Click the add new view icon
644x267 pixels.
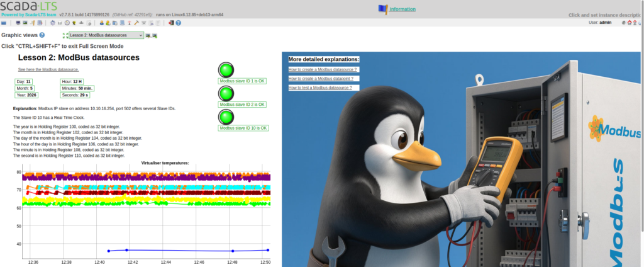coord(155,36)
